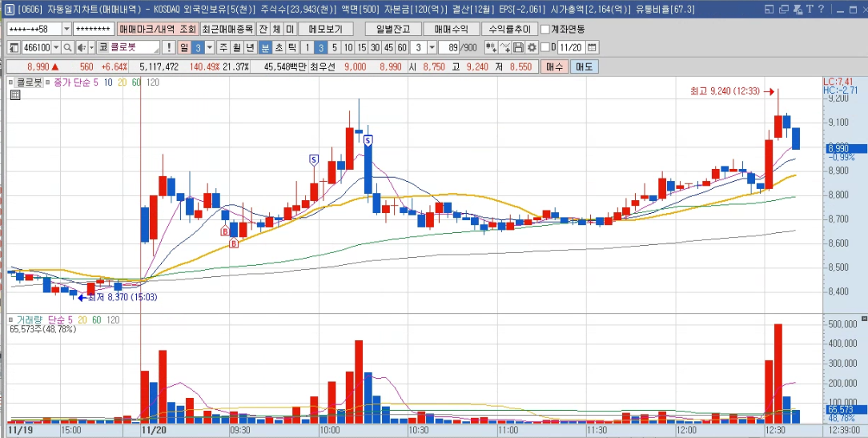Viewport: 868px width, 438px height.
Task: Select the 일 daily period toggle
Action: [x=184, y=47]
